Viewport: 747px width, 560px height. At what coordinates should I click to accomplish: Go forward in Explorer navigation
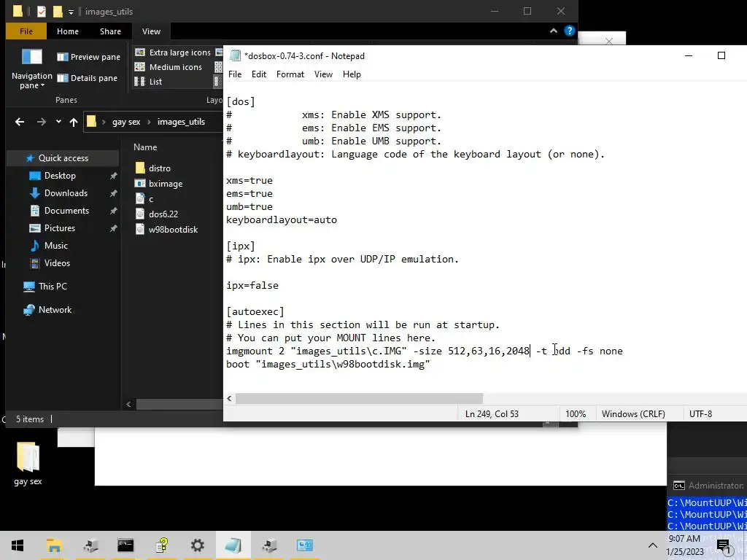coord(42,122)
